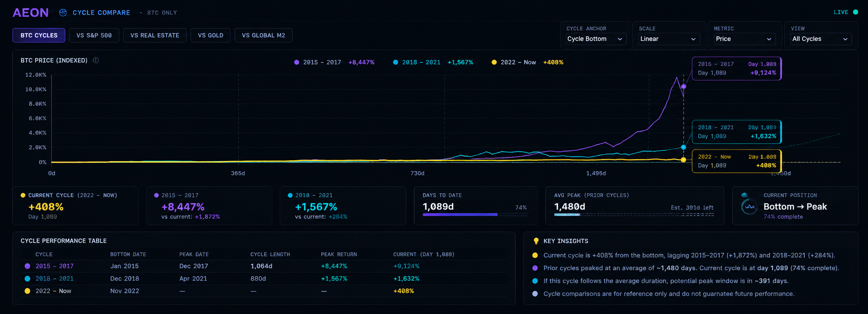Click the Avg Peak progress bar
The width and height of the screenshot is (868, 314).
(x=634, y=214)
